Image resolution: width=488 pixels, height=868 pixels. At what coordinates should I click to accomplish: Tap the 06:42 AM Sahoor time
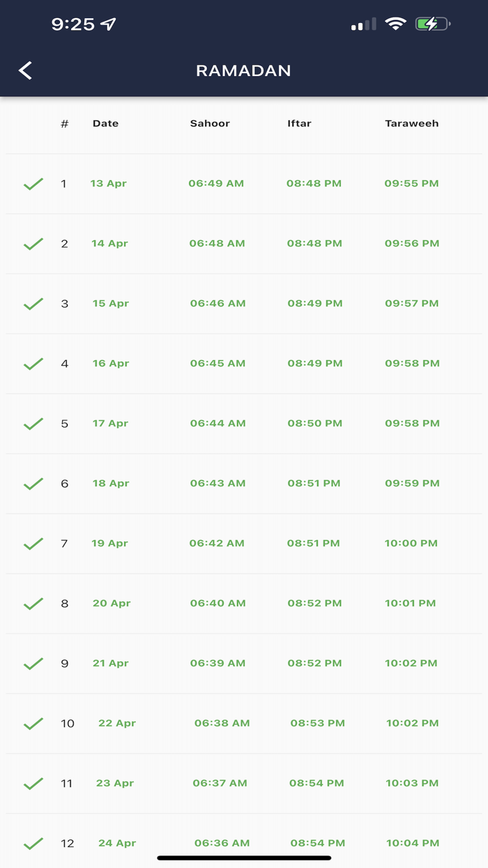(x=217, y=544)
